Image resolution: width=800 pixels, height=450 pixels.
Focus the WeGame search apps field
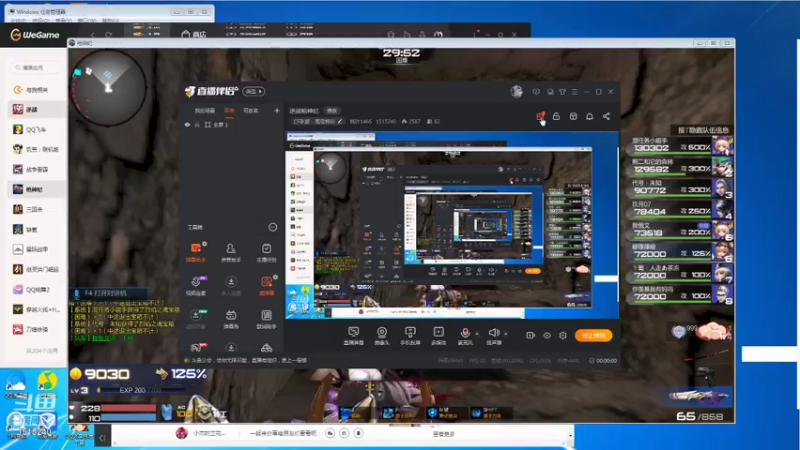36,67
